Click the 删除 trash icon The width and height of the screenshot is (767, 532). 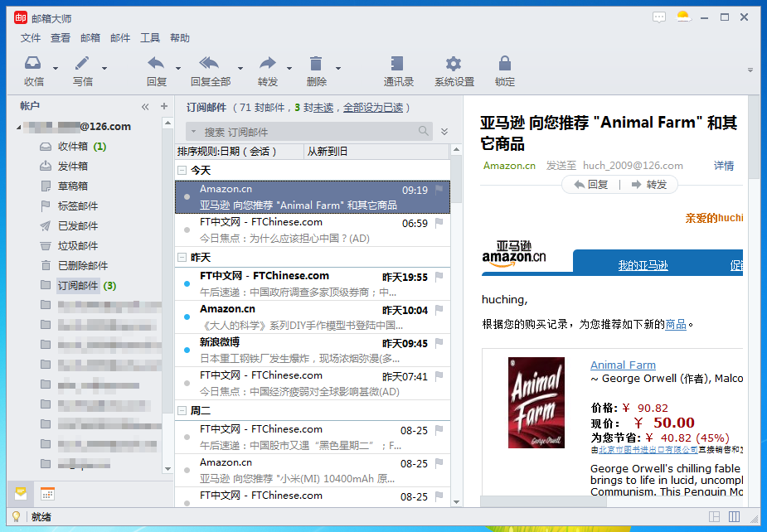click(x=315, y=64)
